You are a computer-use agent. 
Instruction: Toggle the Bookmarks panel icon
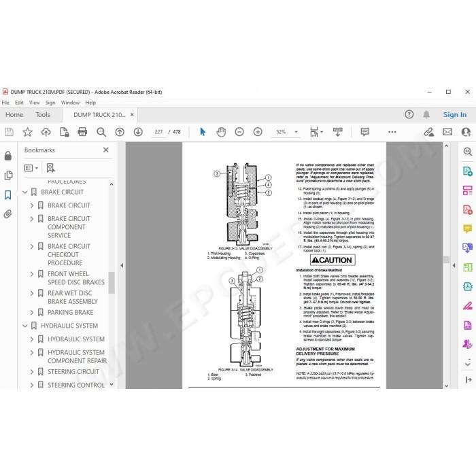[8, 194]
